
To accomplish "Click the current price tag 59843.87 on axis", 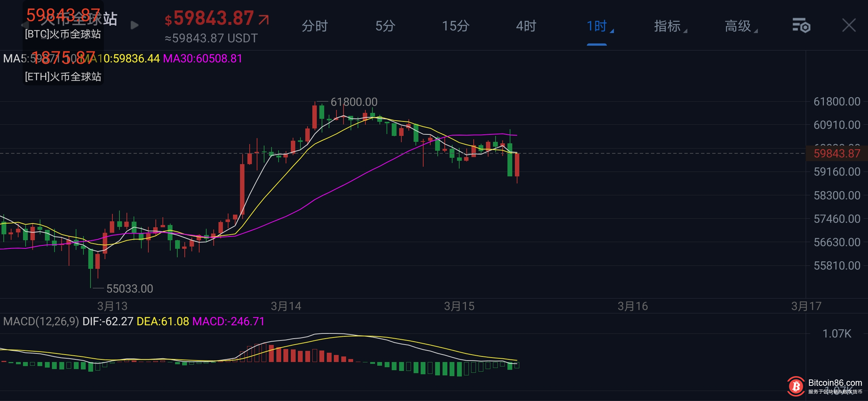I will coord(836,153).
